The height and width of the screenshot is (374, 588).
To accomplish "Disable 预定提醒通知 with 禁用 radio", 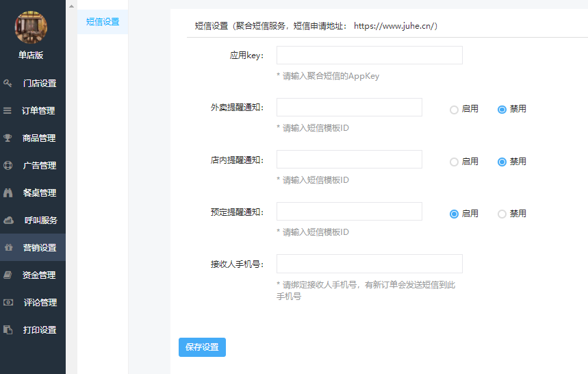I will coord(502,214).
